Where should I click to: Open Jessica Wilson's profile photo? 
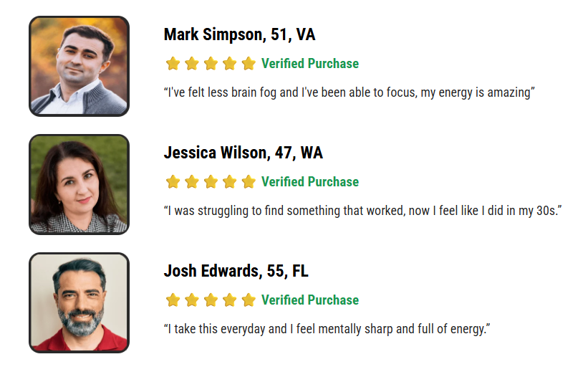[x=79, y=184]
